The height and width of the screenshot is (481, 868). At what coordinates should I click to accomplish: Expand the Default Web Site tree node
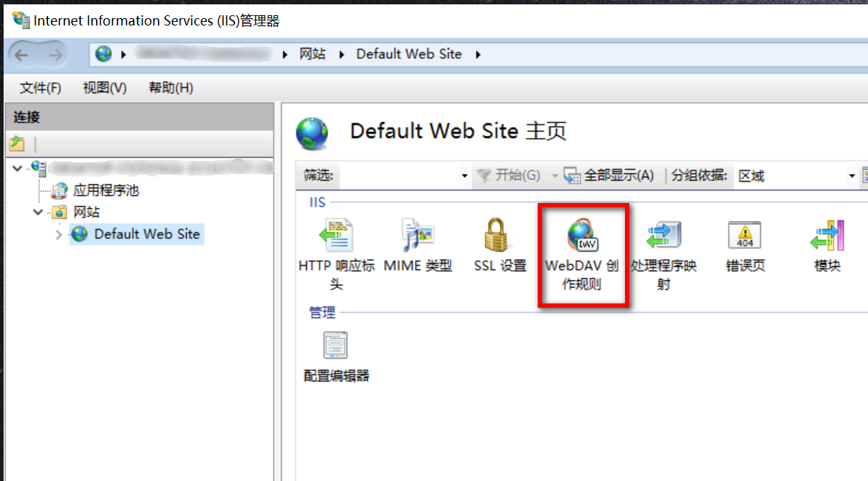(x=59, y=235)
